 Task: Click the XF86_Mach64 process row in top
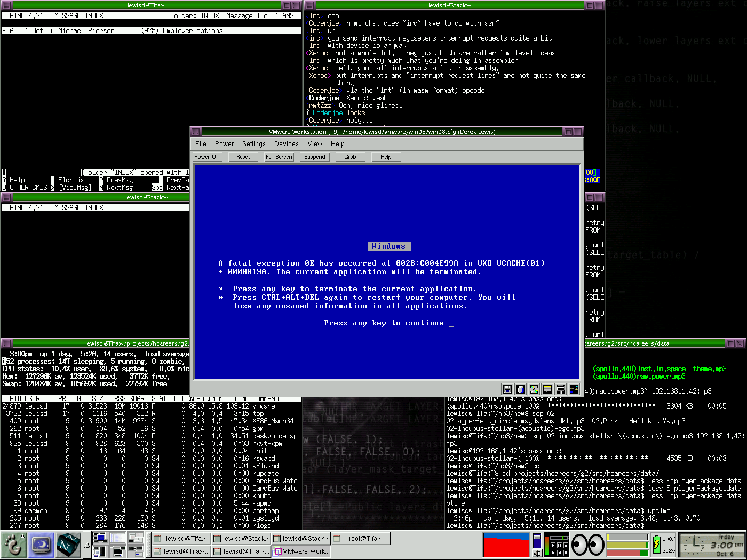(150, 421)
